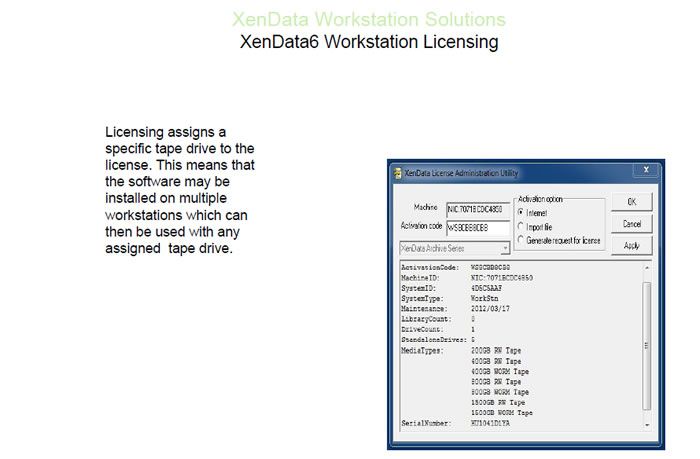Click the Cancel button
This screenshot has height=459, width=700.
pos(632,224)
